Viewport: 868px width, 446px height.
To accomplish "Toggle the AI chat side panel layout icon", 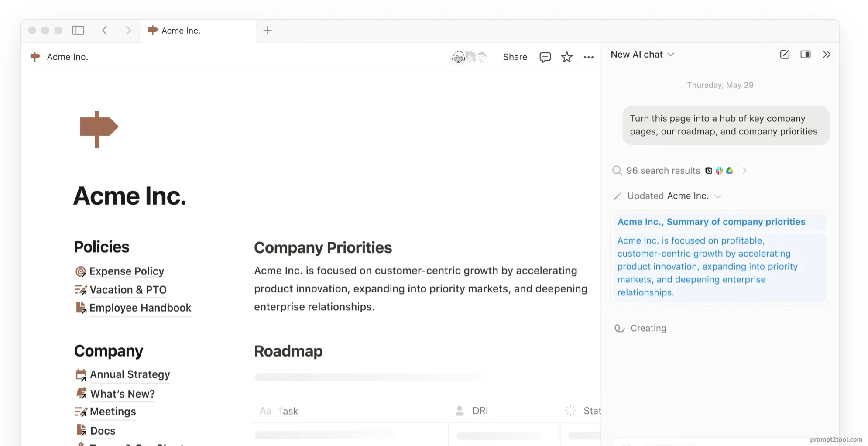I will [806, 55].
